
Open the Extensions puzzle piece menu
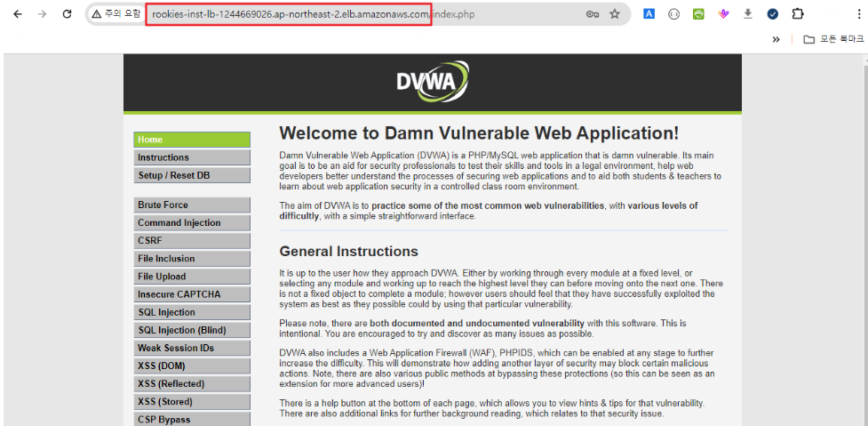[797, 14]
